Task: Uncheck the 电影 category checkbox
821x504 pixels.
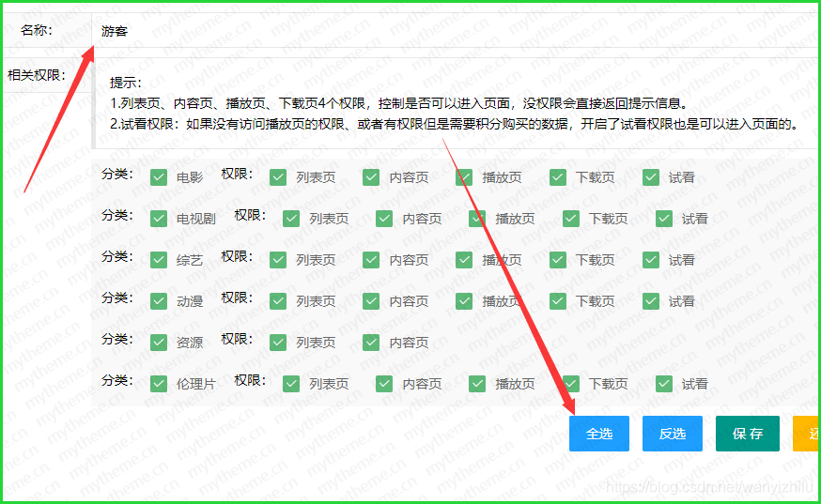Action: click(x=159, y=177)
